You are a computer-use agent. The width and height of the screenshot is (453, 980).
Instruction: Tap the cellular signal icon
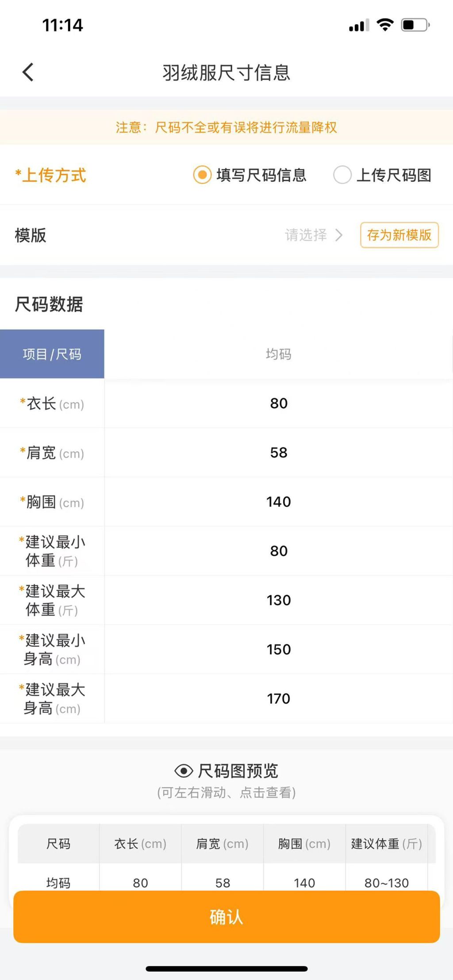pos(359,26)
